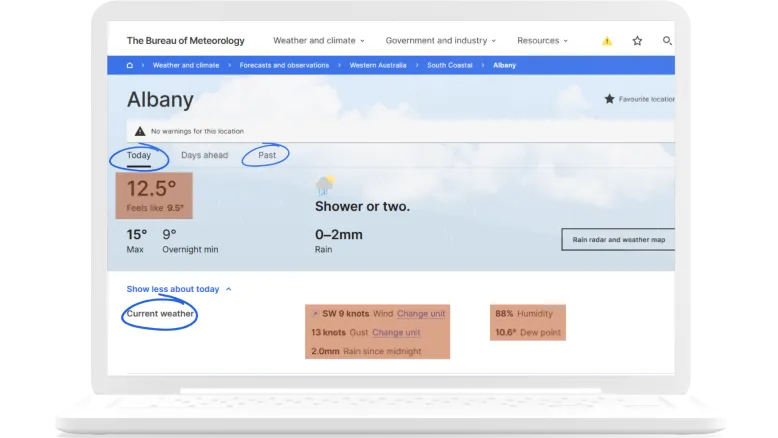Screen dimensions: 778x438
Task: Select the Today tab
Action: (138, 155)
